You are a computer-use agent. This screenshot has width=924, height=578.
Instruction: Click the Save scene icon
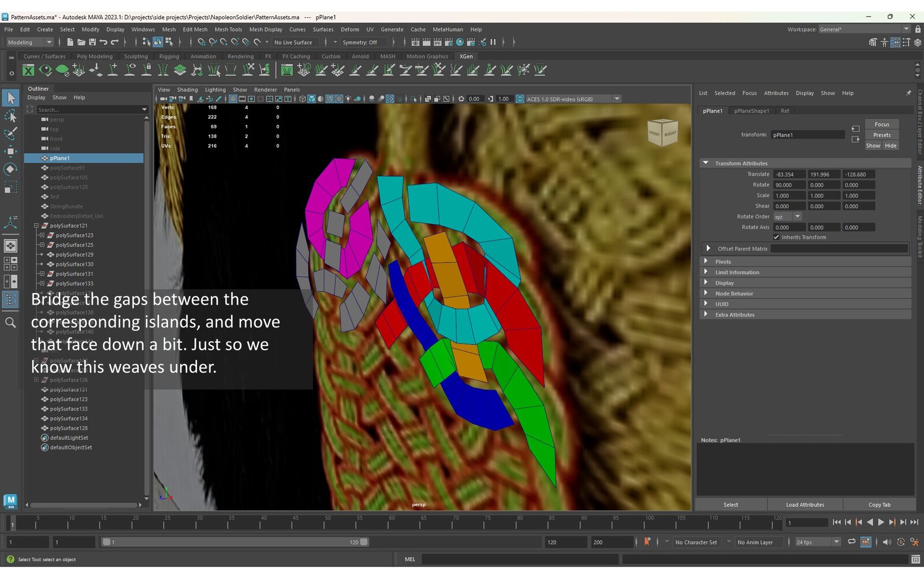click(92, 42)
